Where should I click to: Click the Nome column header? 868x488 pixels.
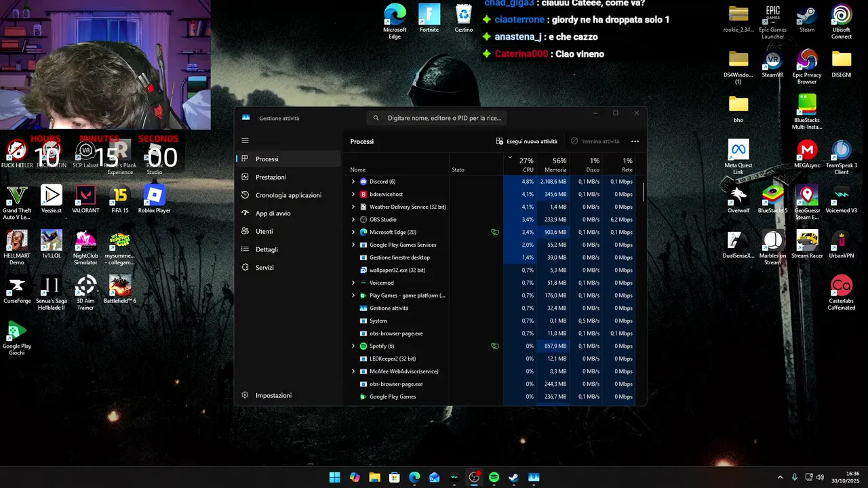(397, 165)
